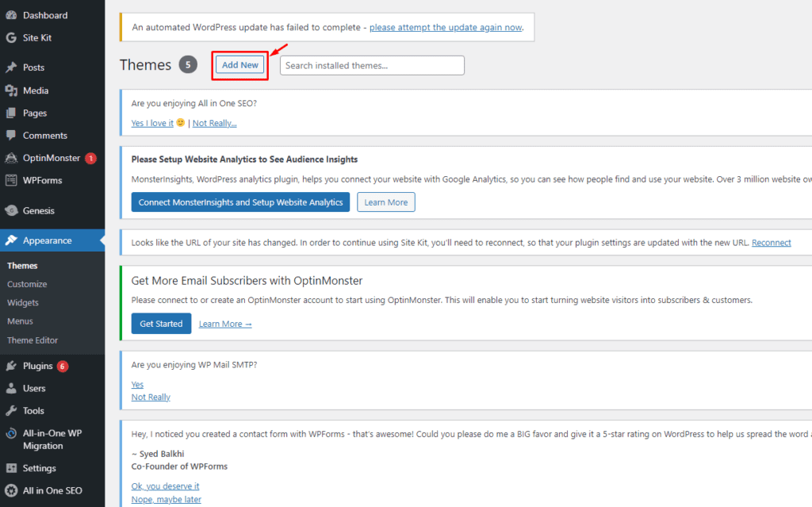812x507 pixels.
Task: Click the Tools wrench icon
Action: tap(11, 410)
